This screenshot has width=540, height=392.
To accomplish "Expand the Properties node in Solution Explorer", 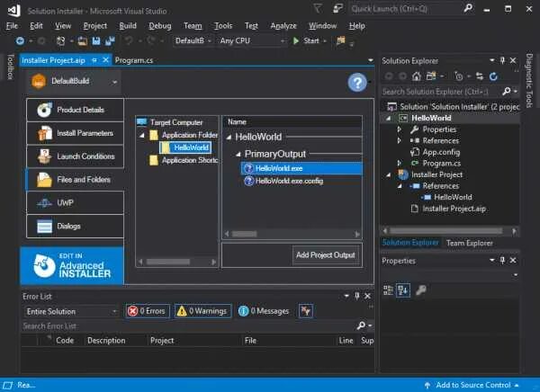I will pyautogui.click(x=399, y=129).
